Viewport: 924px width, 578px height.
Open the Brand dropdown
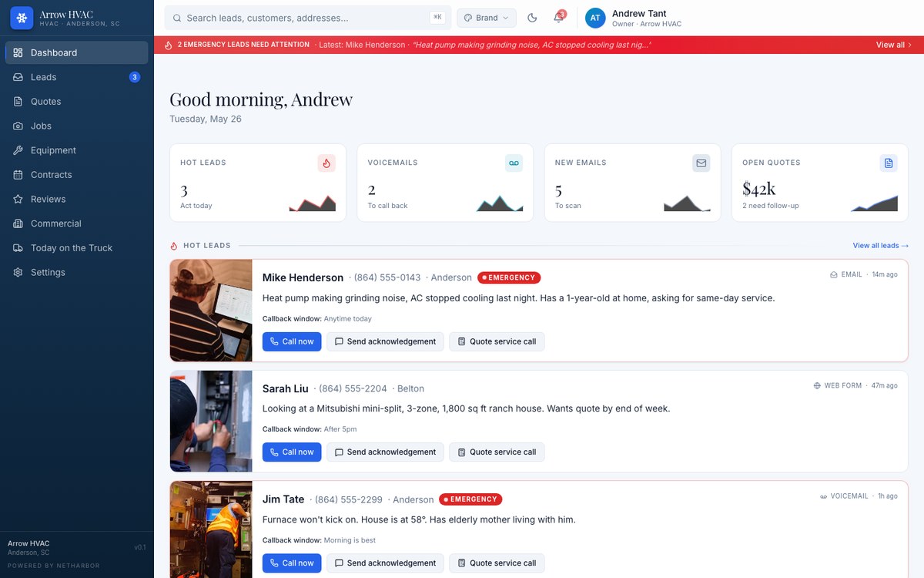coord(487,18)
